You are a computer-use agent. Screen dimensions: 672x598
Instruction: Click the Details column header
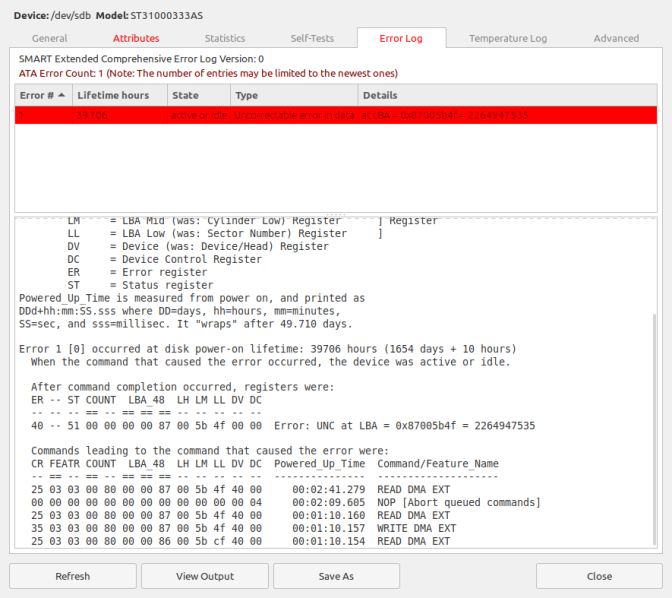pos(507,95)
